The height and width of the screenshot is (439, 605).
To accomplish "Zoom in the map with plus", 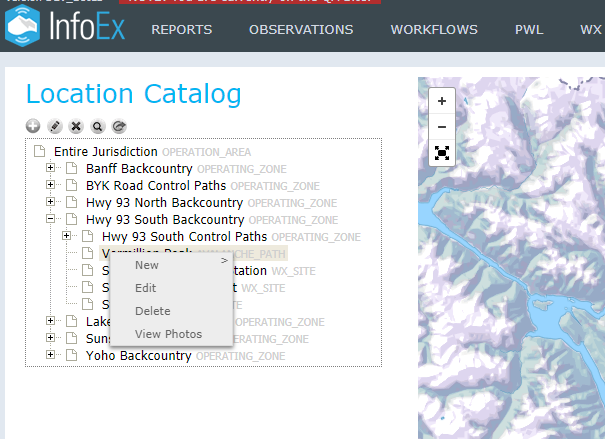I will (x=442, y=101).
